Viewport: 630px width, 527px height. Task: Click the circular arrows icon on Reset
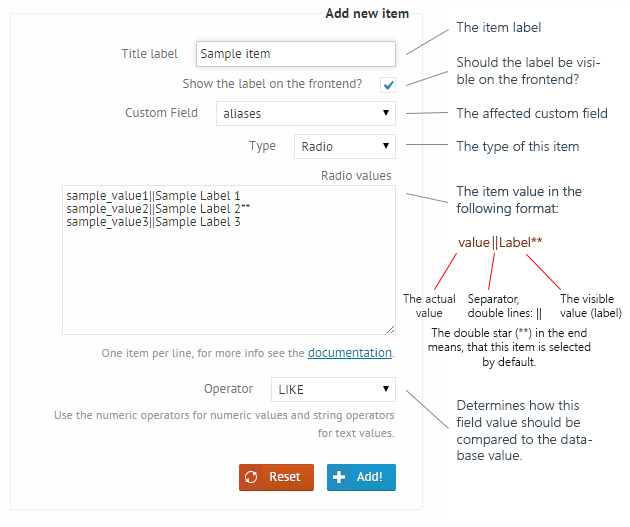pyautogui.click(x=252, y=477)
